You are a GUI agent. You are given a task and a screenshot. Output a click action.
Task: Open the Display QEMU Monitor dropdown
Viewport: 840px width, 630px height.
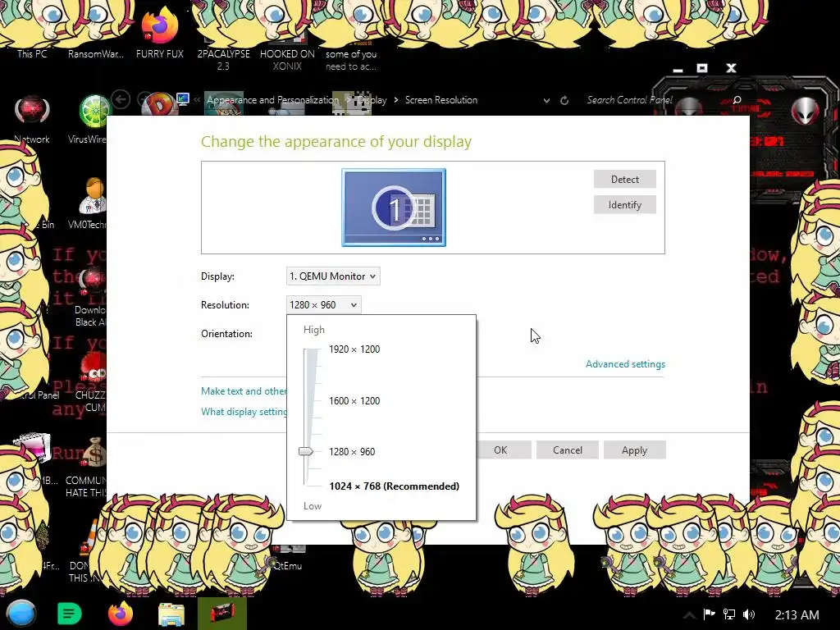(333, 276)
